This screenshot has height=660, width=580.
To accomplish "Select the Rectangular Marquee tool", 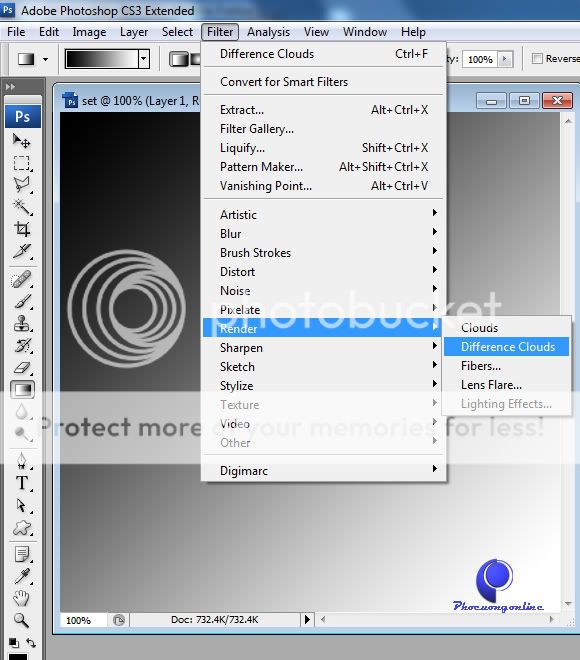I will tap(21, 163).
